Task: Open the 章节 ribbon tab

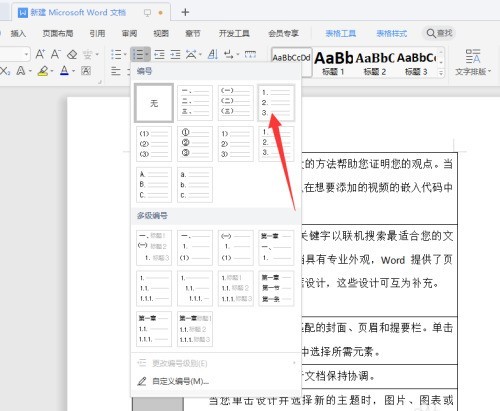Action: click(x=193, y=33)
